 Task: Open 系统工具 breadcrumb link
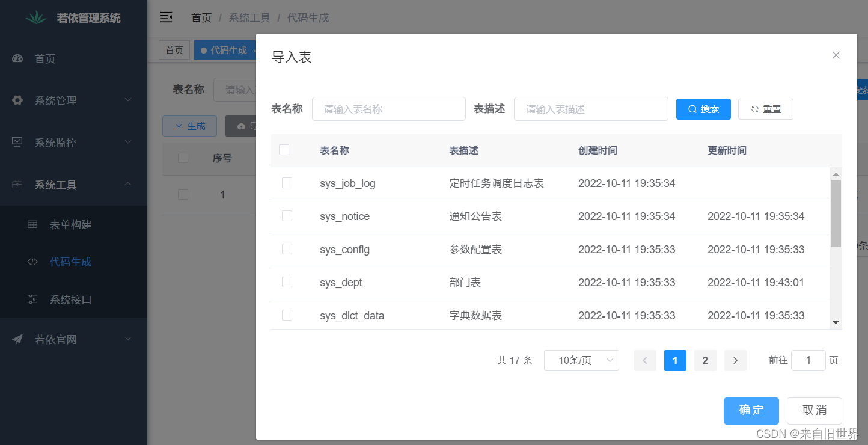249,17
